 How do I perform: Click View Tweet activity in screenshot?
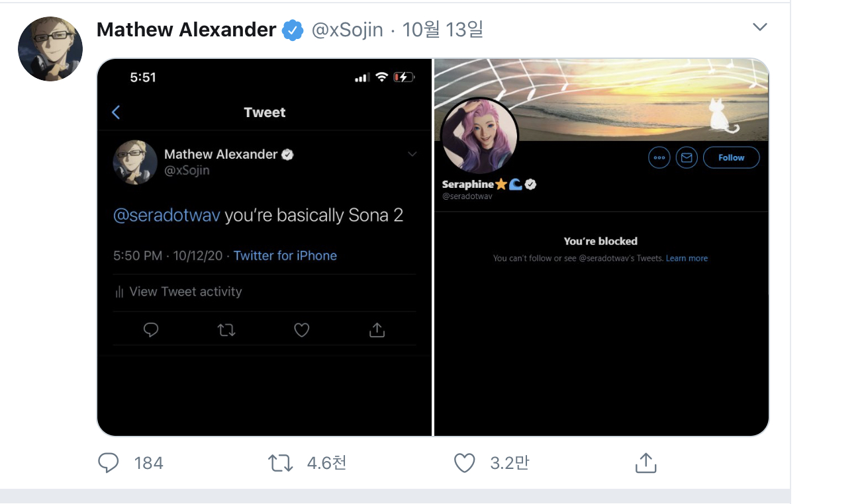click(179, 292)
